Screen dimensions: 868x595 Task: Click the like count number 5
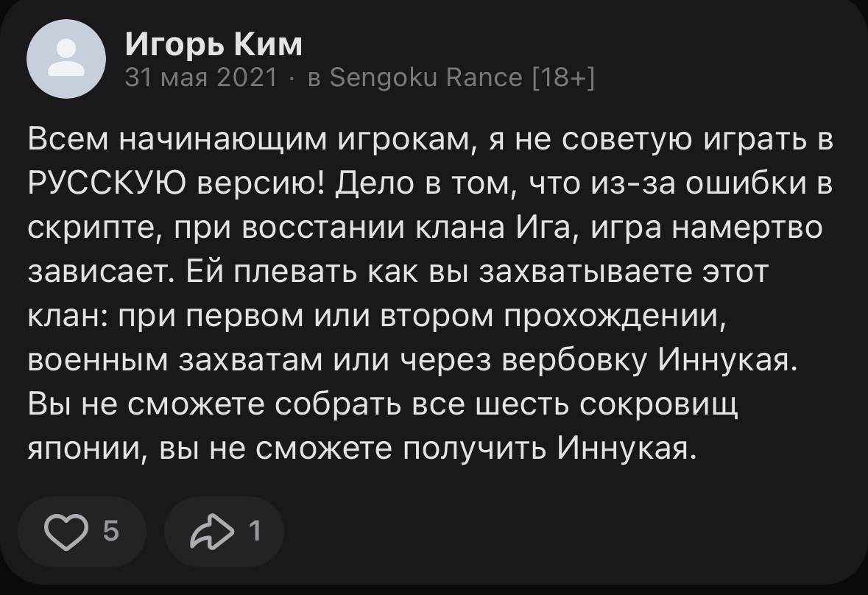[111, 531]
